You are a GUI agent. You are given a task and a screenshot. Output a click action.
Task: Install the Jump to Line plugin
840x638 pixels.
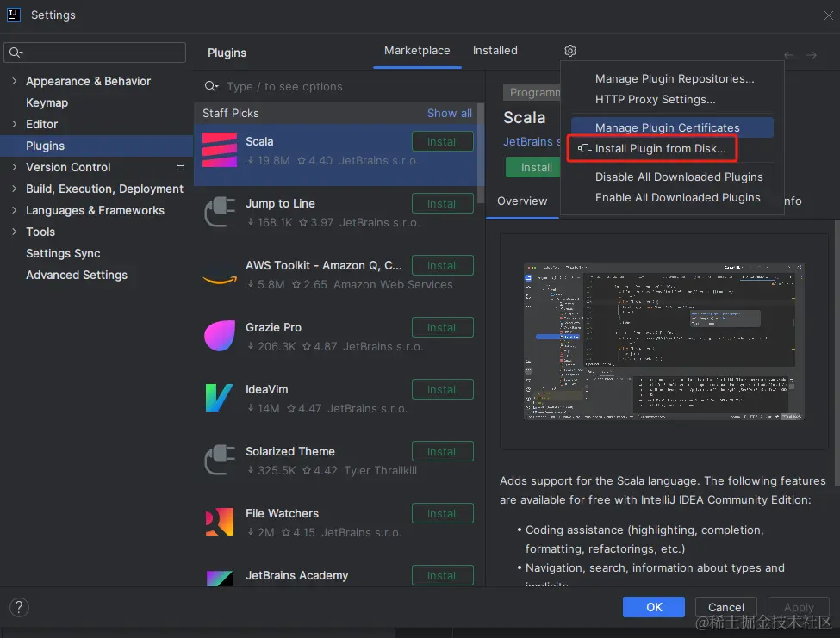click(x=443, y=203)
